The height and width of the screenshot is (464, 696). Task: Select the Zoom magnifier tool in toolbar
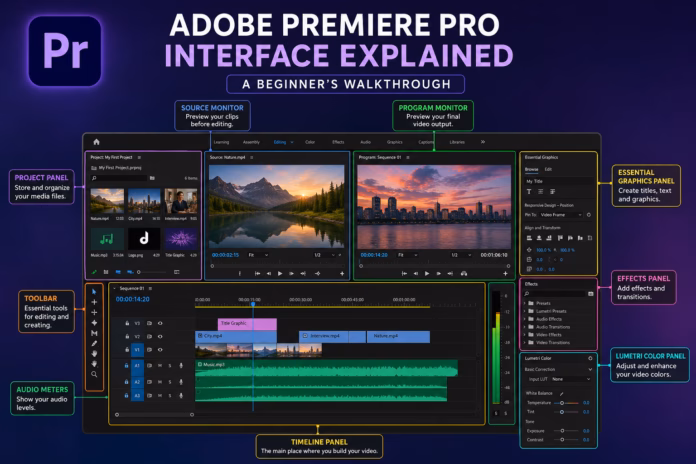[94, 374]
